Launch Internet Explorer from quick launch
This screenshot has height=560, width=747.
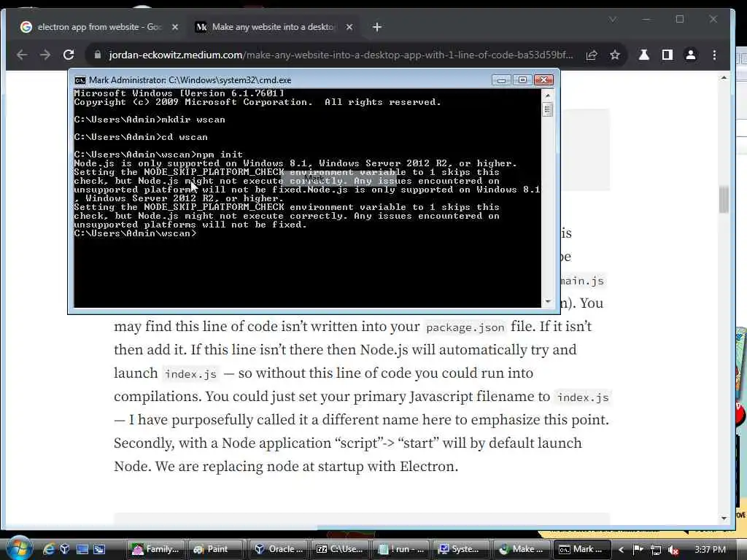pyautogui.click(x=49, y=549)
